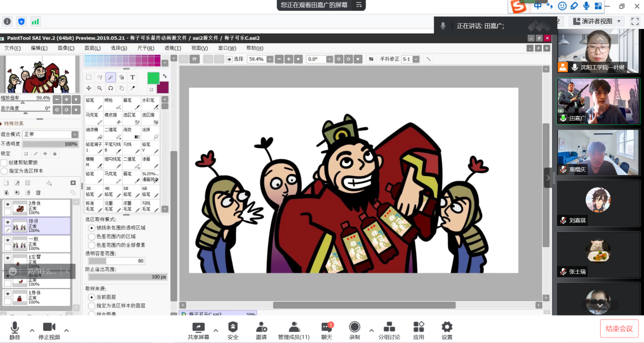This screenshot has width=644, height=343.
Task: Choose the 喷枪 airbrush brush
Action: pos(113,104)
